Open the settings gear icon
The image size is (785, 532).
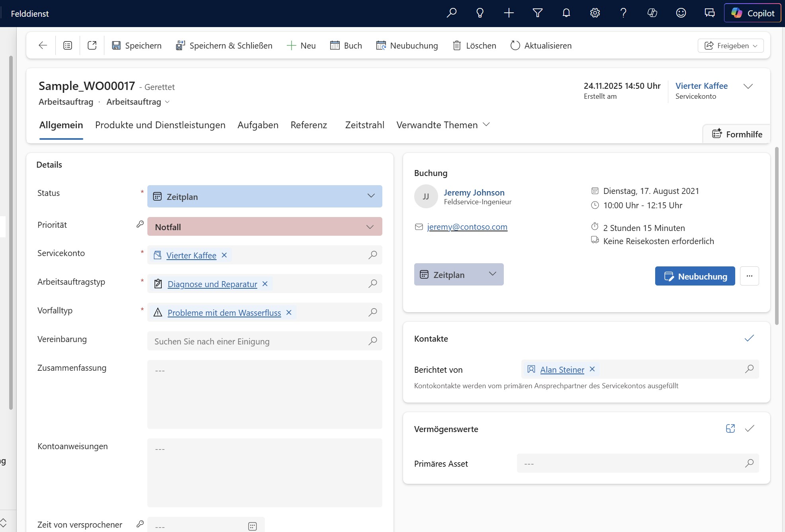(595, 13)
